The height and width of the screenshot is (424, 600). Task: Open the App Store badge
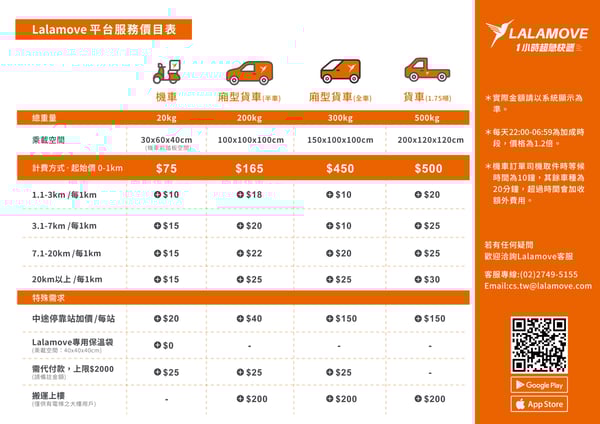(539, 404)
